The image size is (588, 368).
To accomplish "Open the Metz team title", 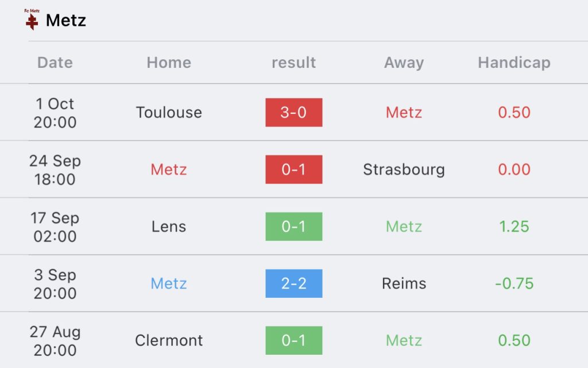I will coord(65,20).
